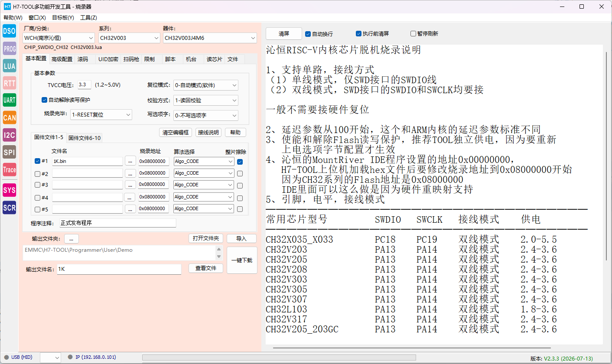This screenshot has width=612, height=364.
Task: Open the I2C tool icon
Action: (9, 135)
